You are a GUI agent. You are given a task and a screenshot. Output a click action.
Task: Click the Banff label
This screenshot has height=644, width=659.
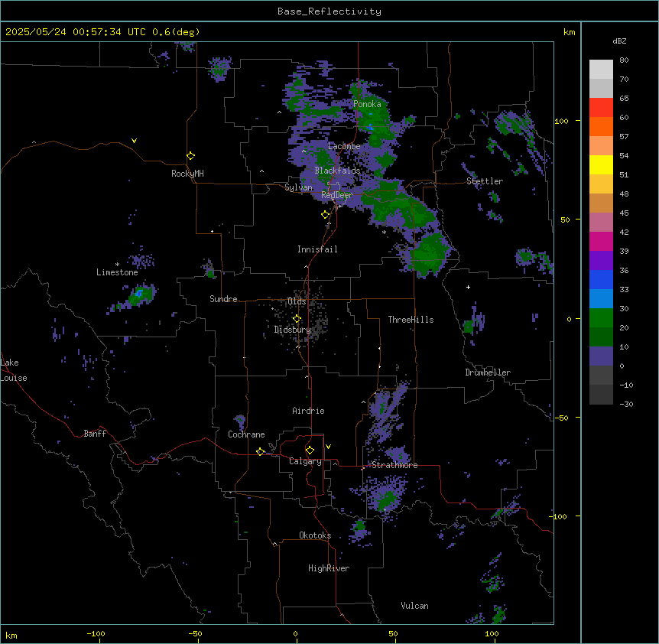(x=95, y=434)
